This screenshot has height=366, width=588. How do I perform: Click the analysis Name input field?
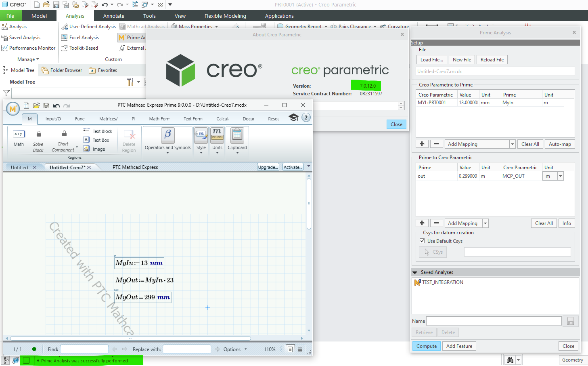pyautogui.click(x=494, y=321)
